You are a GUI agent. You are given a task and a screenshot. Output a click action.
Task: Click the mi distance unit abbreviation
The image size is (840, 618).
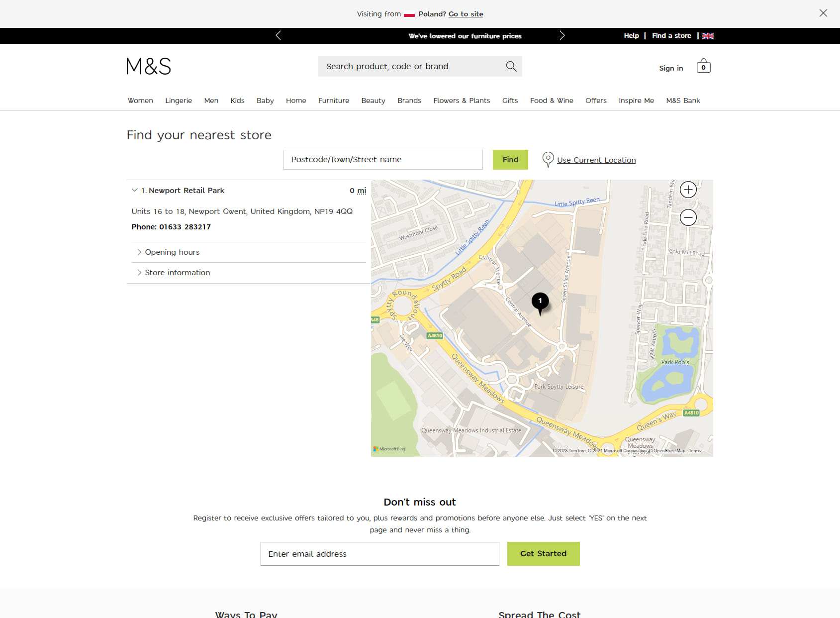(362, 191)
